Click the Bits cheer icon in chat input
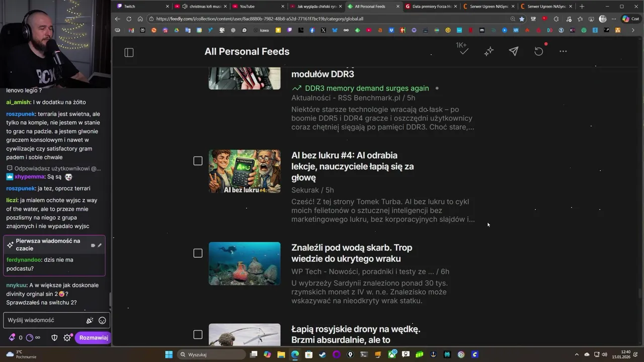 click(90, 320)
